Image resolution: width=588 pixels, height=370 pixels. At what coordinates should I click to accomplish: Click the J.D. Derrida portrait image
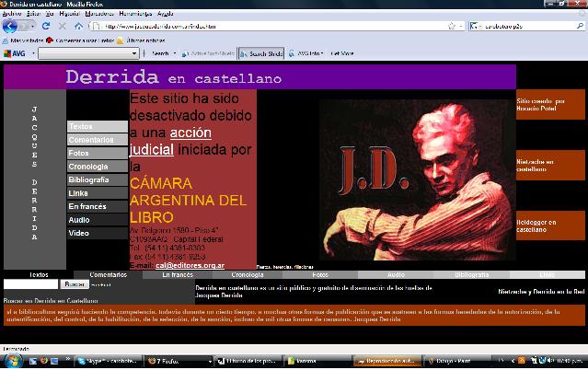click(x=418, y=180)
